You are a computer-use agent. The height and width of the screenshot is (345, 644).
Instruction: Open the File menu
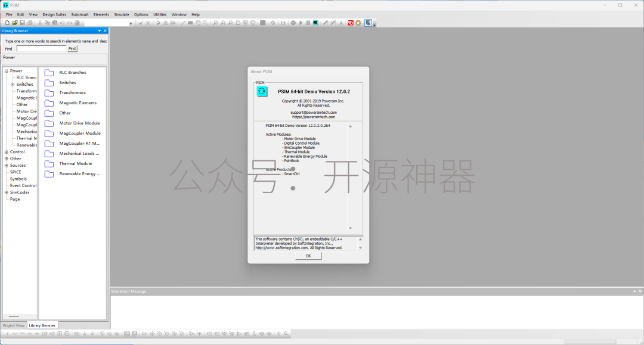pyautogui.click(x=9, y=14)
